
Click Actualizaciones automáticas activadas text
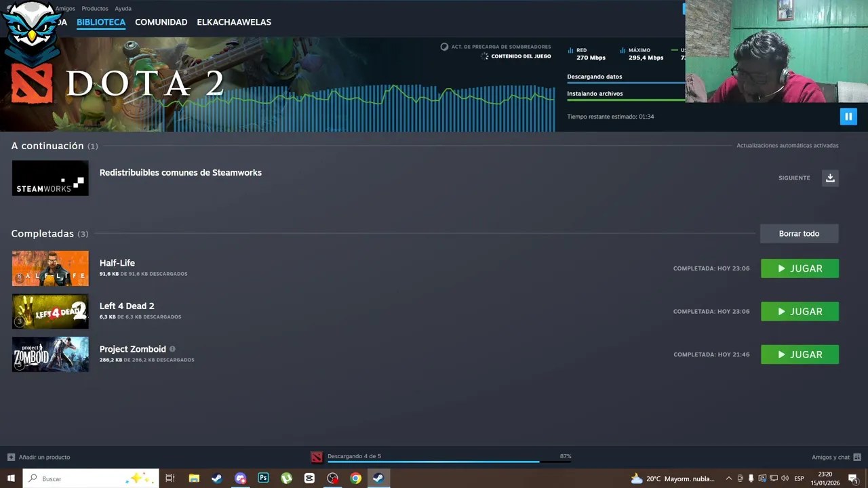(x=787, y=146)
